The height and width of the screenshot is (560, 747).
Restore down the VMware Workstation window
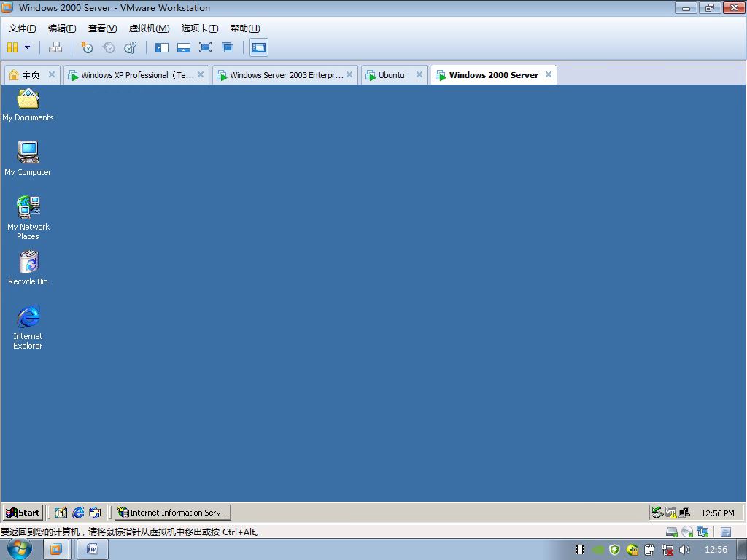coord(710,7)
